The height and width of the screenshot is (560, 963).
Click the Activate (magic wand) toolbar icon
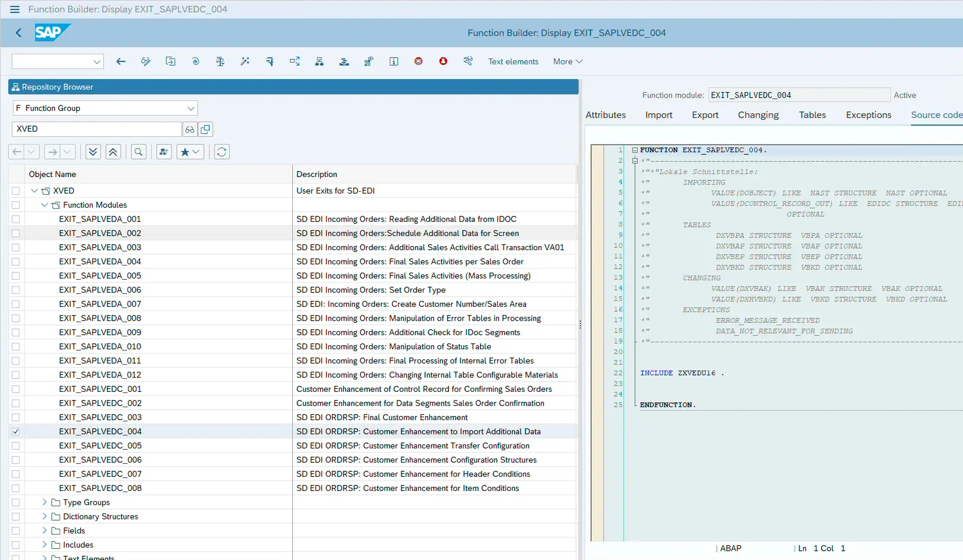(x=245, y=61)
